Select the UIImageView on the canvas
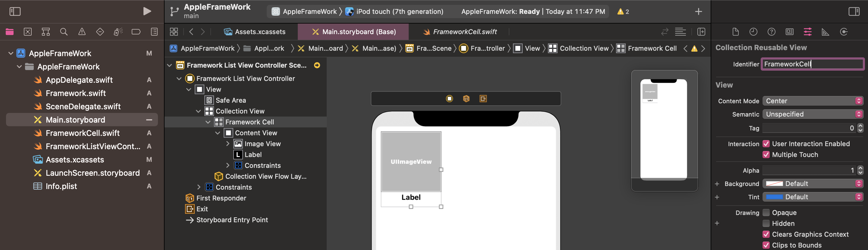The image size is (868, 250). click(411, 162)
